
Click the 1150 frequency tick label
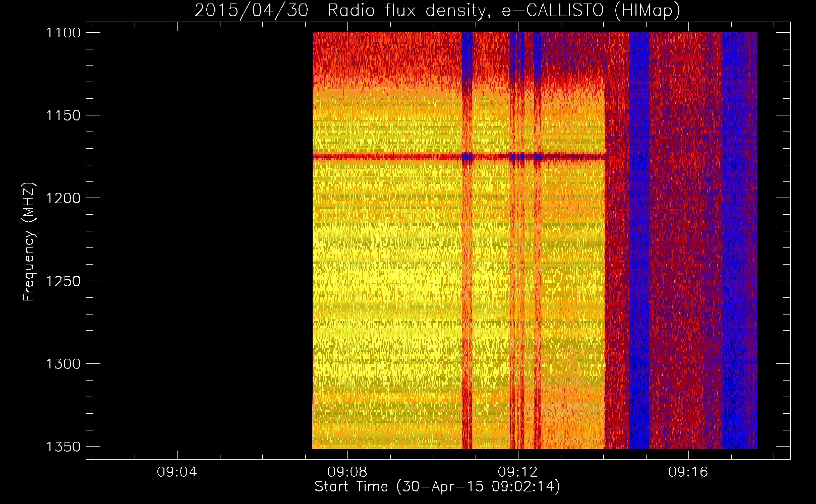point(63,115)
